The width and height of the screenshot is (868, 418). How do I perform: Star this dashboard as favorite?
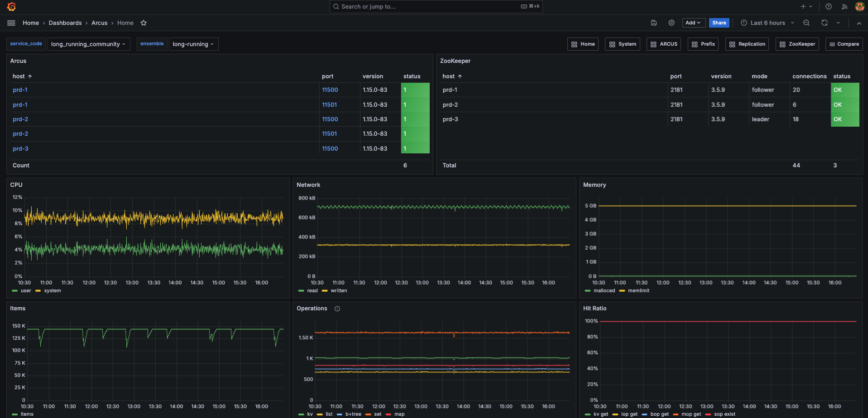pos(144,23)
